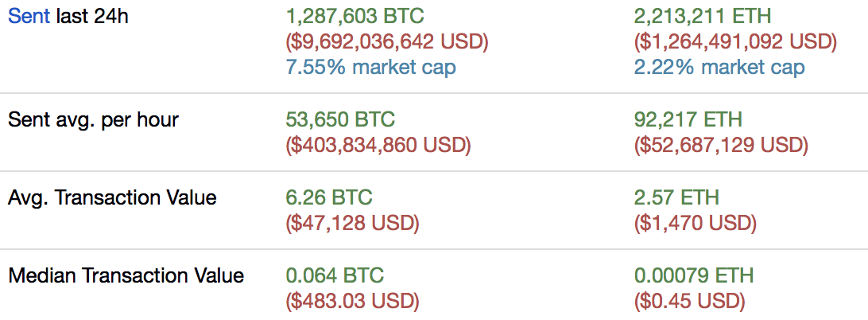This screenshot has height=320, width=868.
Task: Select the "Sent avg. per hour" row label
Action: tap(93, 119)
